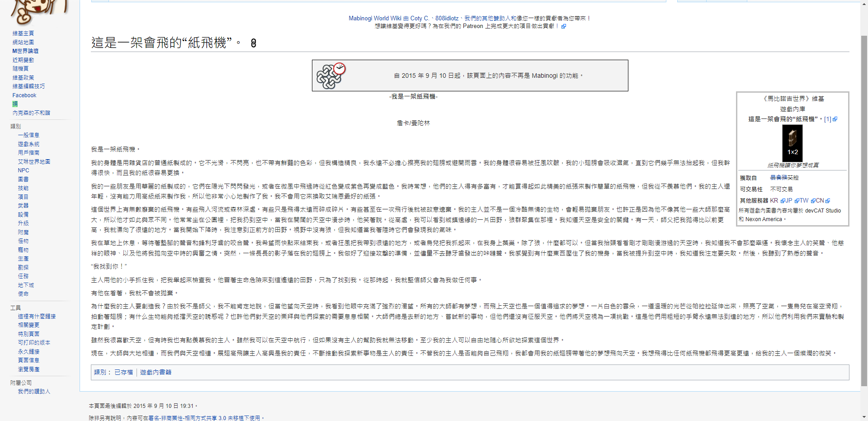The image size is (868, 421).
Task: Open 寵物 category link
Action: click(23, 250)
